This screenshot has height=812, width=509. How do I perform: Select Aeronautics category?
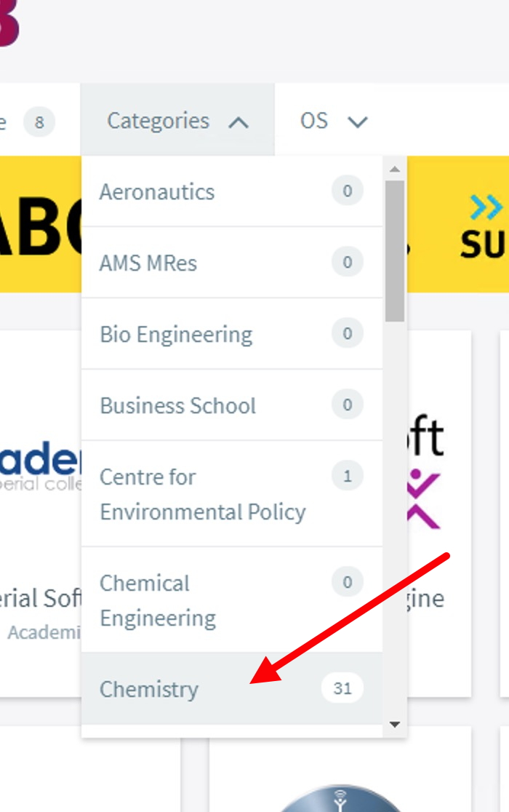pos(157,192)
